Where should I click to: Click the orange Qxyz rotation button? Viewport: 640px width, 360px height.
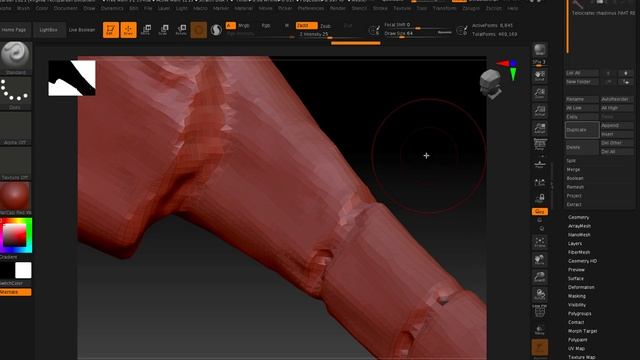540,211
